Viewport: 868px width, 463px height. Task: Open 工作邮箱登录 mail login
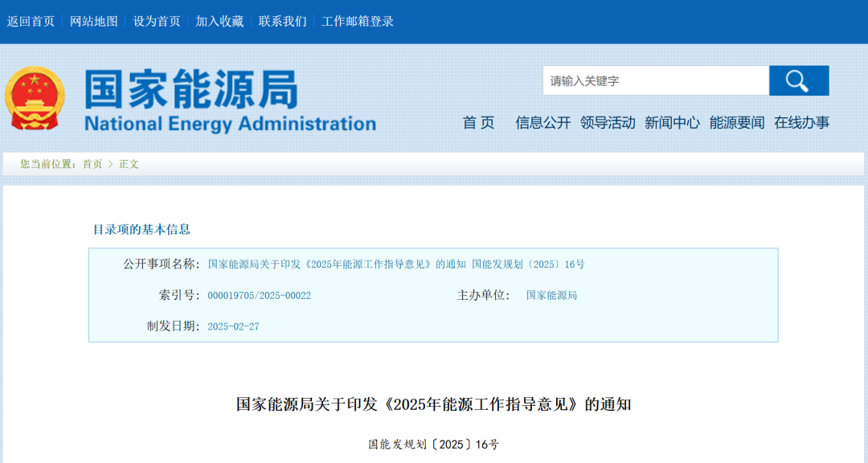tap(357, 21)
